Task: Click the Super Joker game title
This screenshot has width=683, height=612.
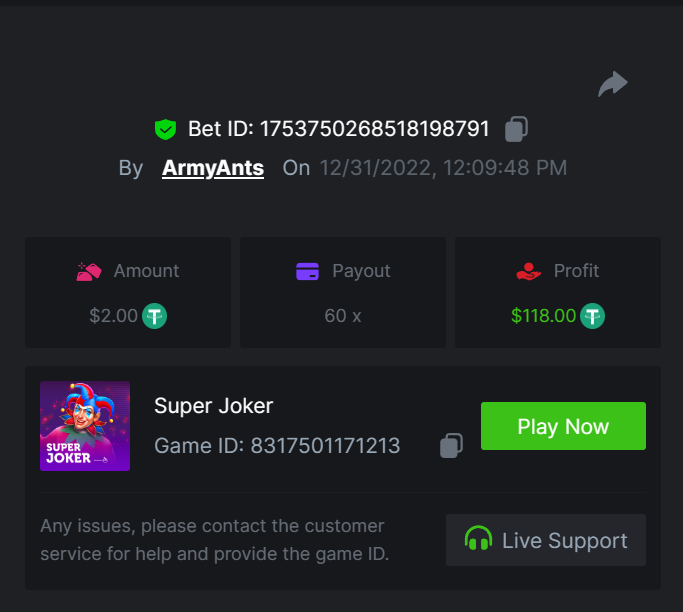Action: [x=213, y=405]
